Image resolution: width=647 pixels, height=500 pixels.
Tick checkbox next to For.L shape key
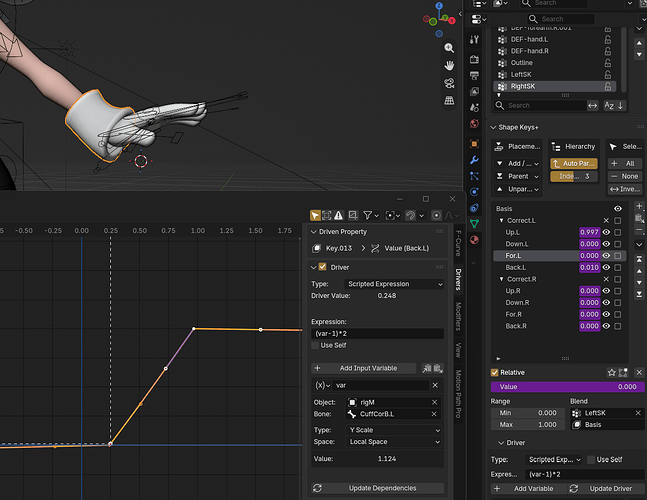(x=618, y=256)
